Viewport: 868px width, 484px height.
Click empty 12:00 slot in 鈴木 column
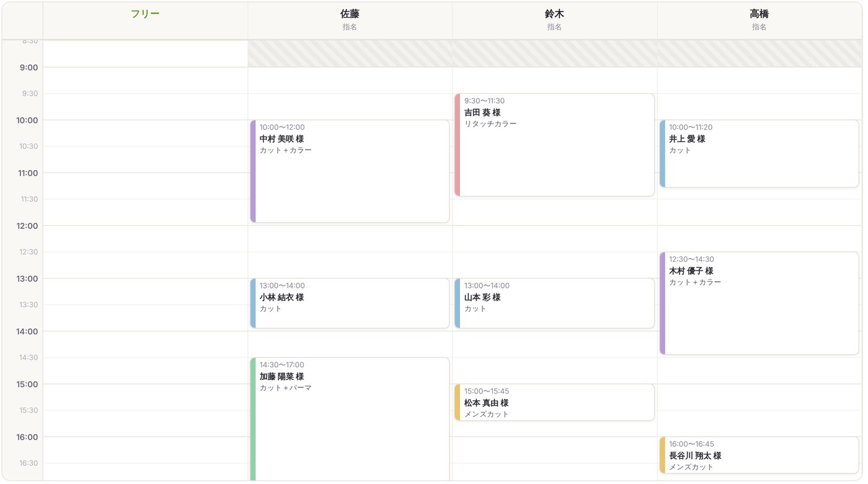pos(554,239)
